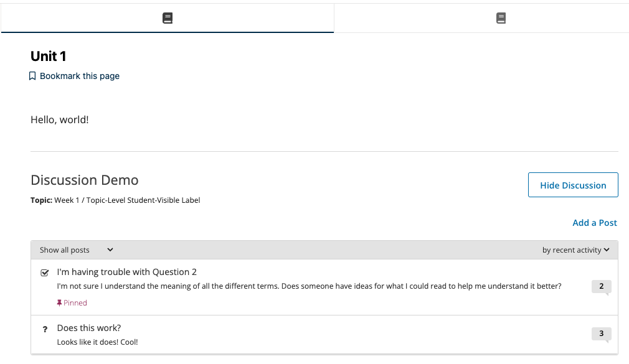The width and height of the screenshot is (629, 364).
Task: Open the thread "I'm having trouble with Question 2"
Action: point(126,272)
